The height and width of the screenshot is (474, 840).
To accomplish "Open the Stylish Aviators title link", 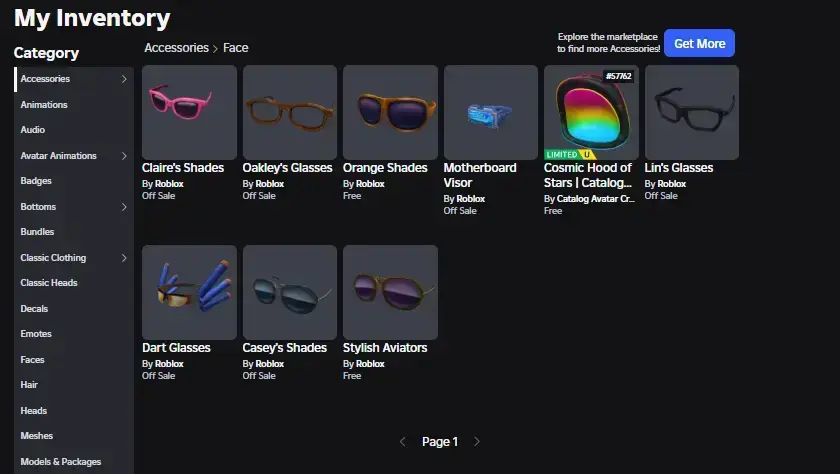I will point(385,348).
